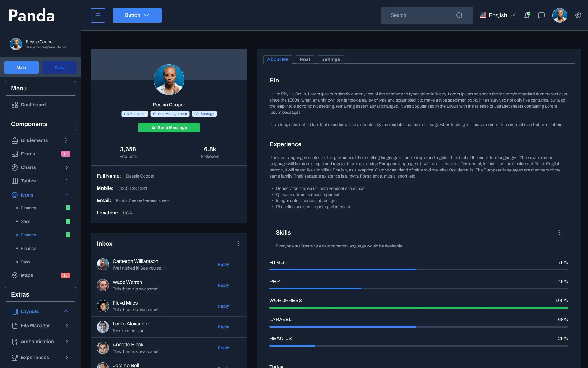Screen dimensions: 588x368
Task: Open the settings gear icon
Action: [578, 15]
